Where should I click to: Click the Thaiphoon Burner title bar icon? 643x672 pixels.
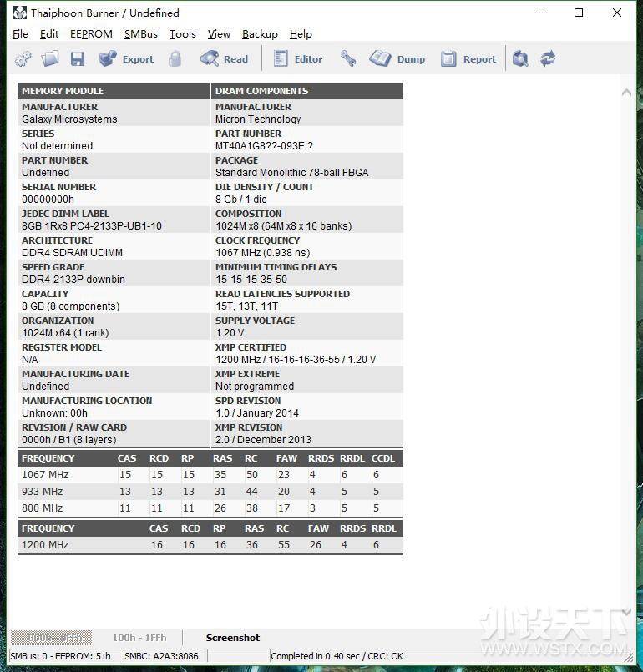(x=20, y=13)
